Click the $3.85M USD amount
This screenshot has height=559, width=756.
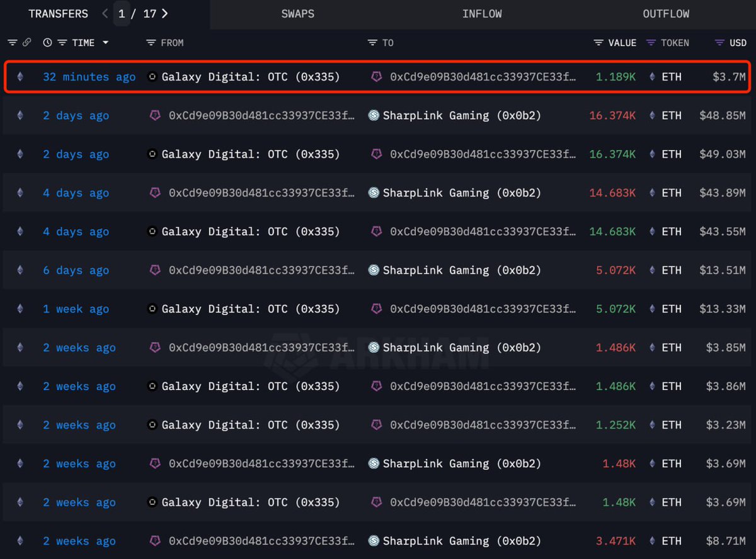tap(726, 347)
